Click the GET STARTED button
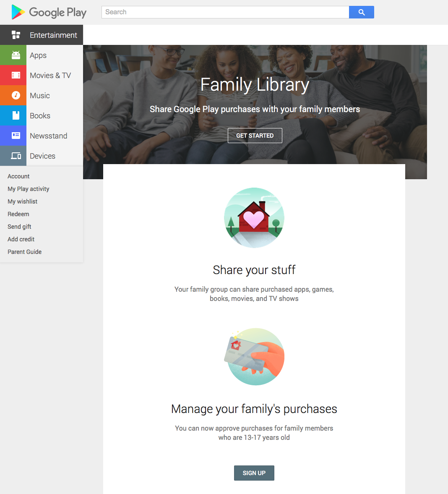448x494 pixels. click(x=255, y=136)
